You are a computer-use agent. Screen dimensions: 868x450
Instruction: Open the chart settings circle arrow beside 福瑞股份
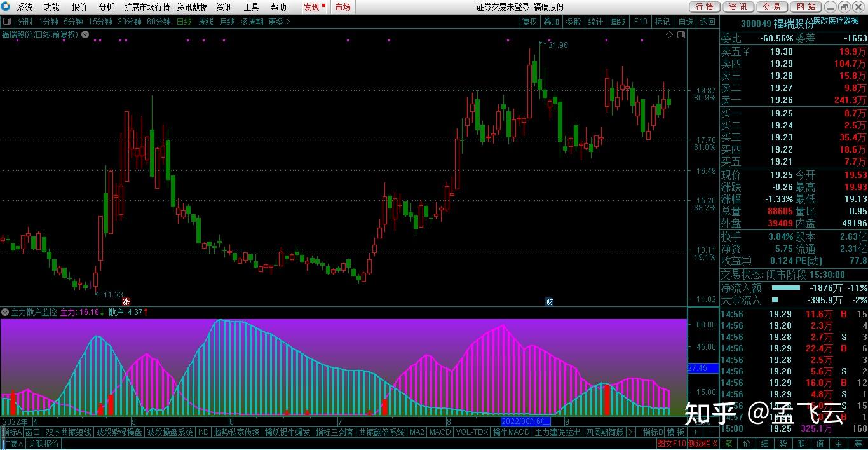pos(85,34)
